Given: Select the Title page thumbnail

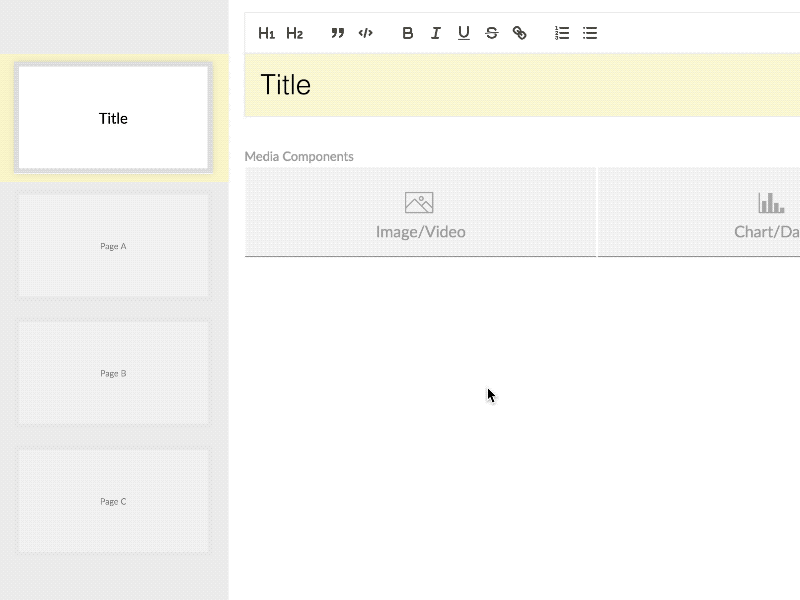Looking at the screenshot, I should point(113,118).
